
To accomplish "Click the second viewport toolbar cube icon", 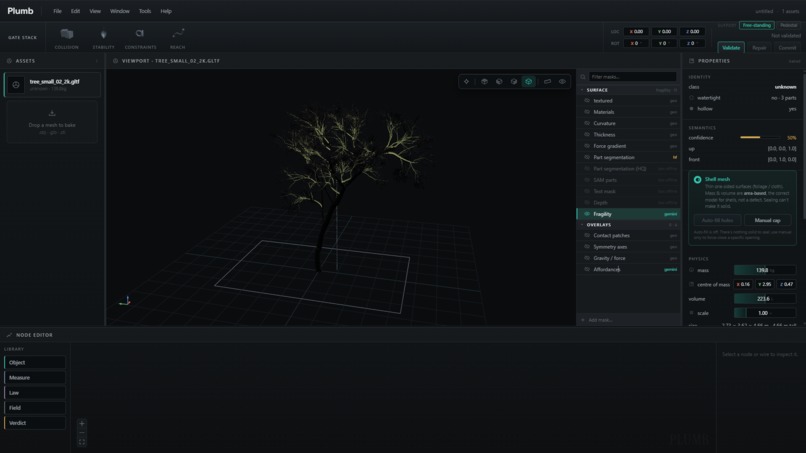I will pyautogui.click(x=484, y=81).
